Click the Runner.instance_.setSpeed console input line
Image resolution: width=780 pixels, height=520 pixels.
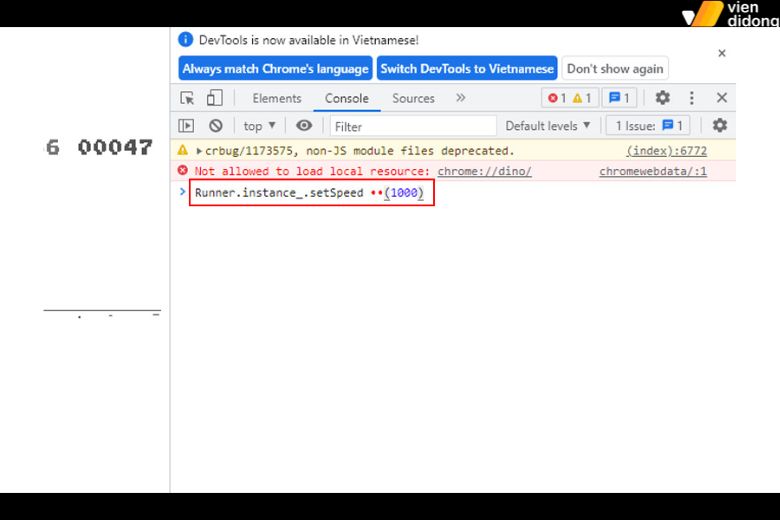click(x=311, y=193)
